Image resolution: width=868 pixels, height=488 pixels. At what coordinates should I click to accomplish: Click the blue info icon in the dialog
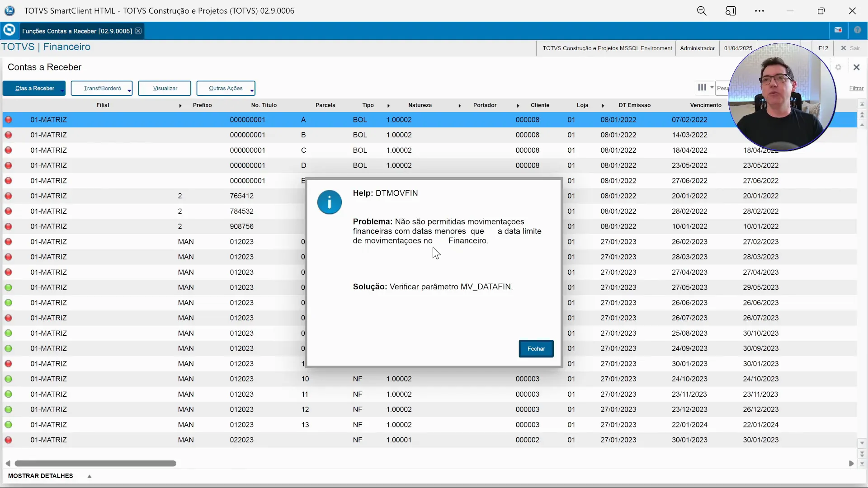329,202
